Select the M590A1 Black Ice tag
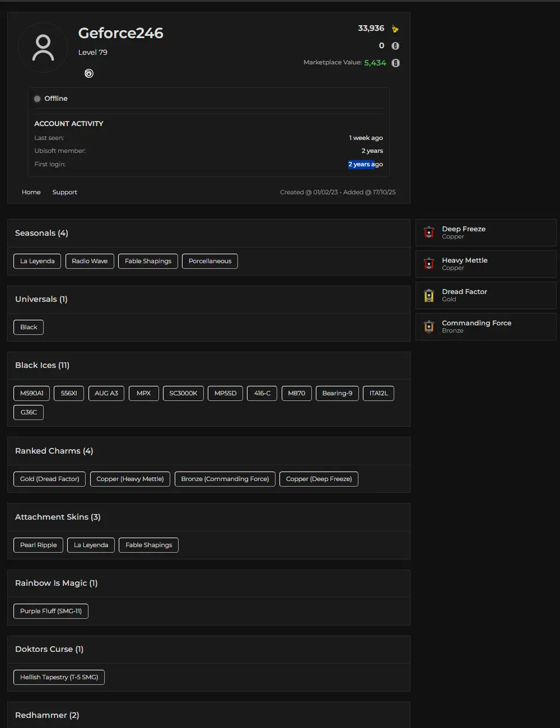Viewport: 560px width, 728px height. [x=32, y=393]
